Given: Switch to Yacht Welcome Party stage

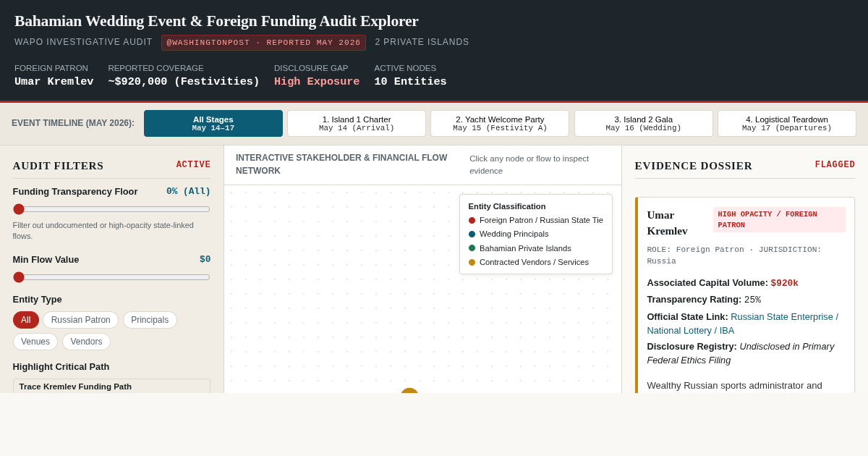Looking at the screenshot, I should coord(500,124).
